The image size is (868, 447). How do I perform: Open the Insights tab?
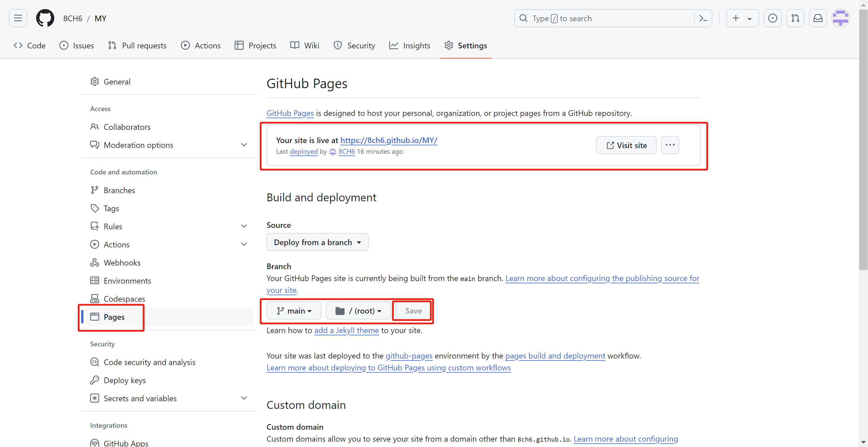pyautogui.click(x=409, y=45)
